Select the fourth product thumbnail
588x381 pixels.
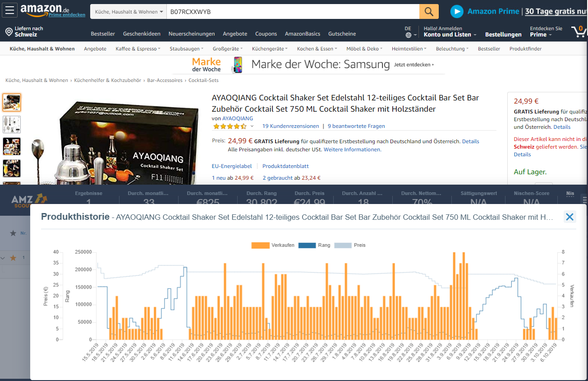[12, 168]
